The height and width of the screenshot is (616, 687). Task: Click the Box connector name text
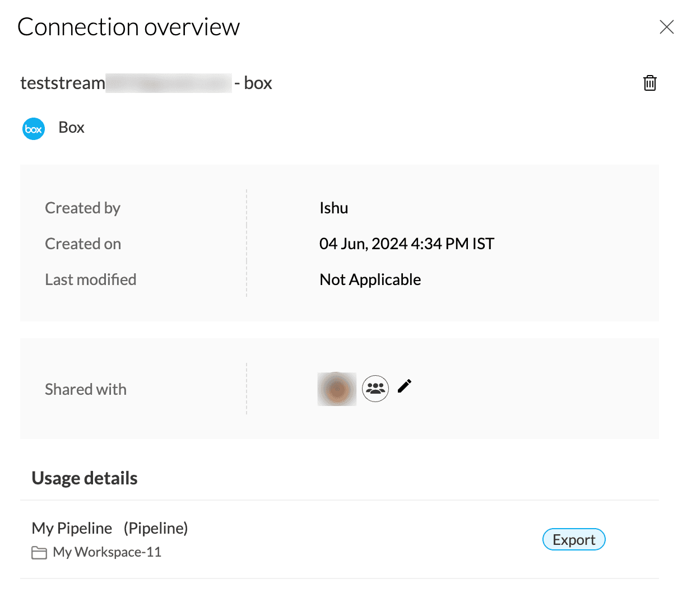[x=72, y=128]
